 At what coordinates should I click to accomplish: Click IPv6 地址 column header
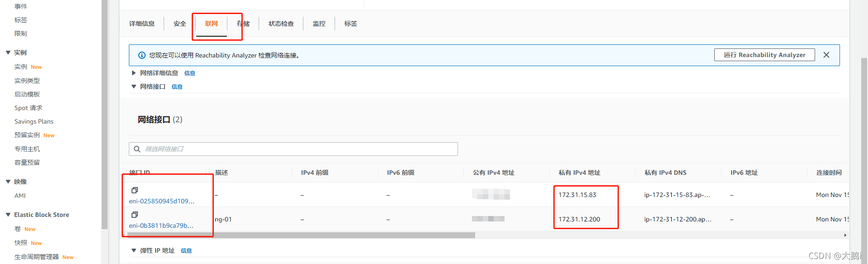[x=744, y=173]
